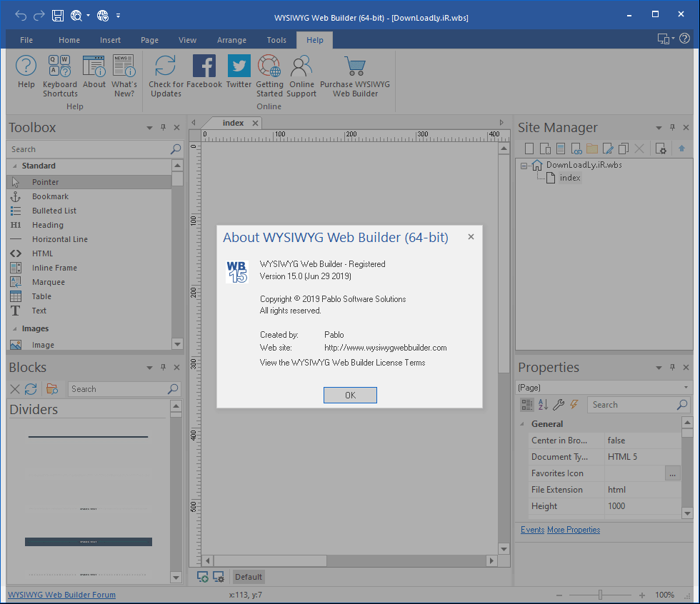
Task: Select the Horizontal Line tool
Action: tap(89, 239)
